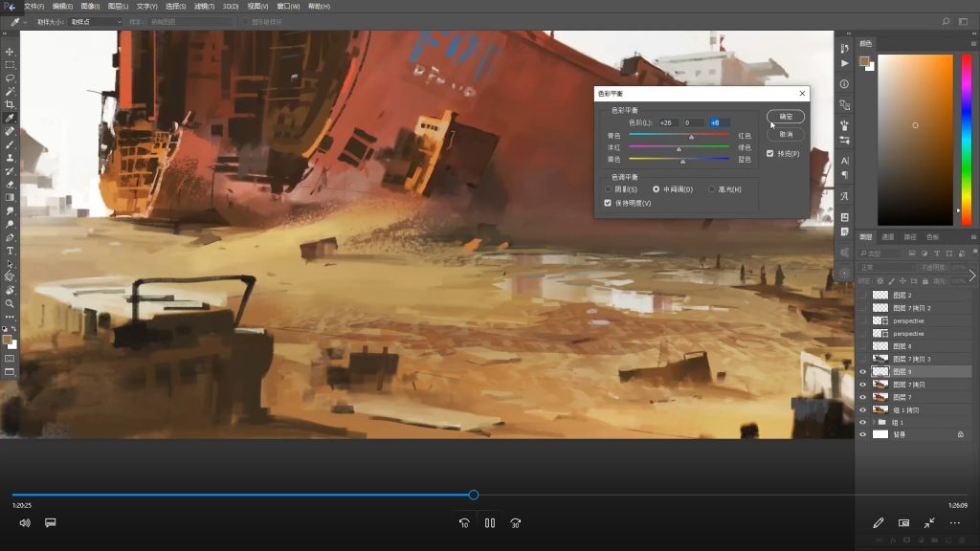Screen dimensions: 980x551
Task: Select the Lasso tool
Action: point(10,78)
